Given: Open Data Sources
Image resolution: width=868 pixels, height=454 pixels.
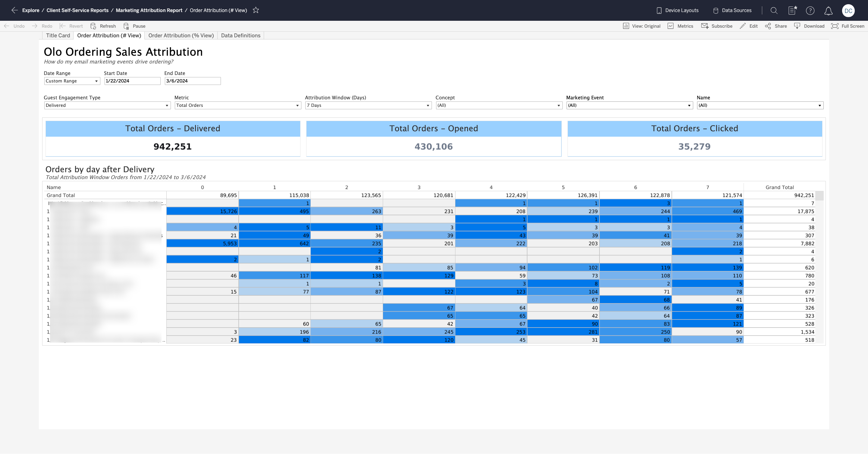Looking at the screenshot, I should pyautogui.click(x=732, y=11).
